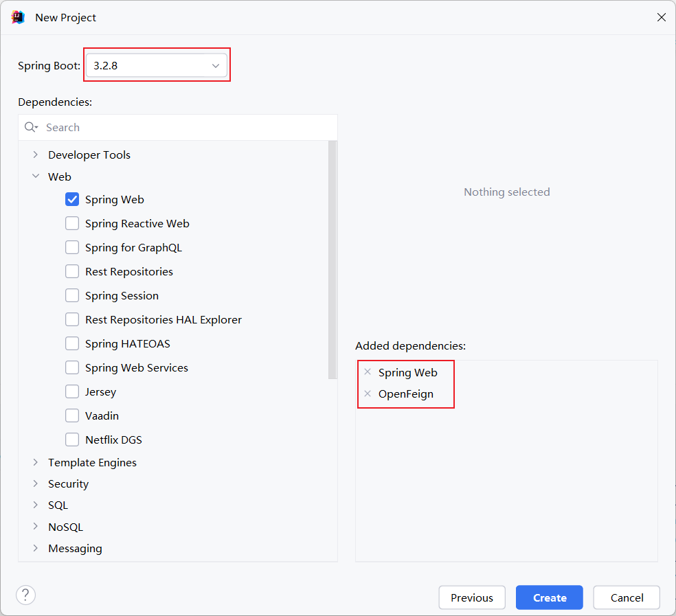Click the Spring Web entry in added dependencies
Image resolution: width=676 pixels, height=616 pixels.
tap(408, 372)
